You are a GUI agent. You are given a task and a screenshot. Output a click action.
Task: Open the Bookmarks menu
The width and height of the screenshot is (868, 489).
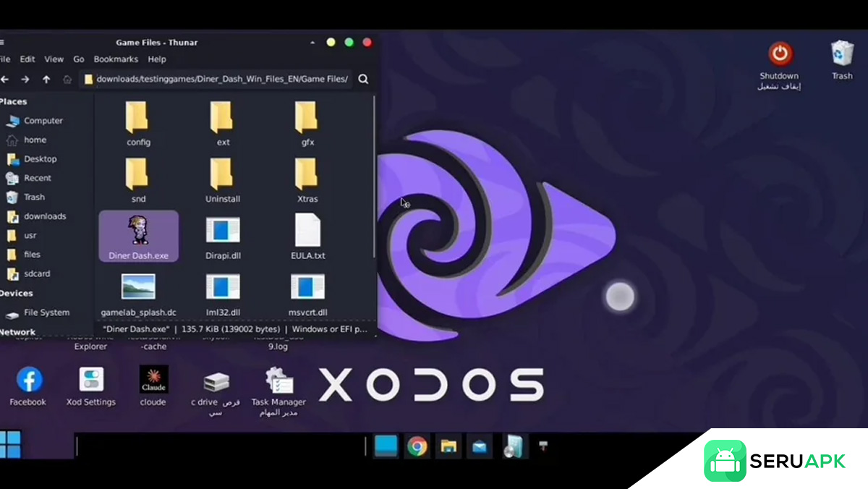[x=115, y=59]
